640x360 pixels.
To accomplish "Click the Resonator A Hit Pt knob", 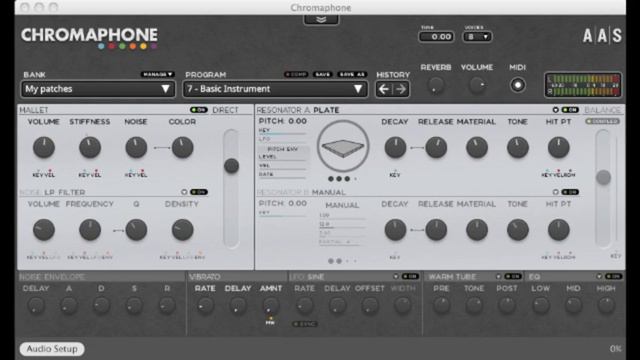I will pyautogui.click(x=558, y=147).
